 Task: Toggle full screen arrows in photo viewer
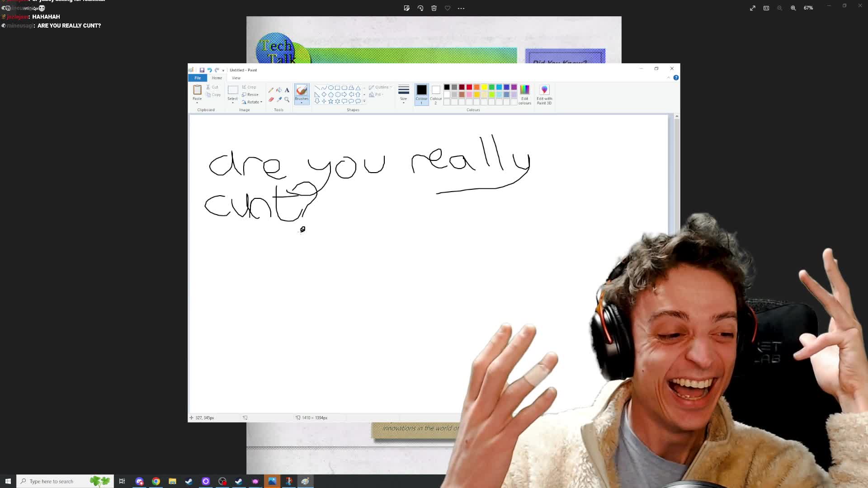753,8
